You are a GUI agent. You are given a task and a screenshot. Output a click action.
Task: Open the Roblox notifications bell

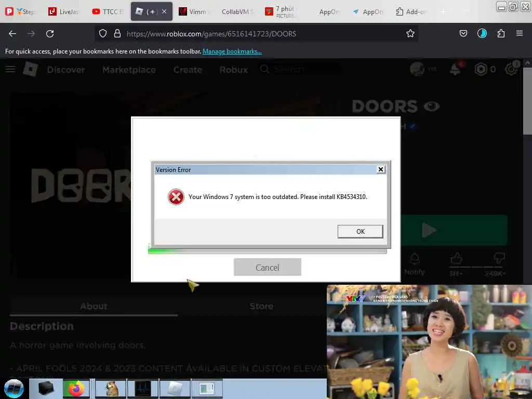click(x=455, y=69)
